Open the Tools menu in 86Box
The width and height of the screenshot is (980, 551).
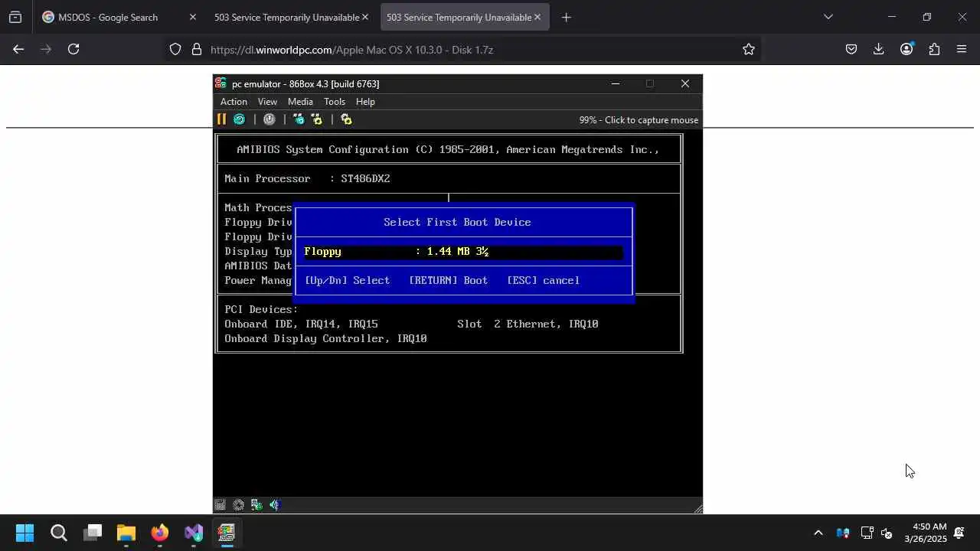pyautogui.click(x=335, y=102)
